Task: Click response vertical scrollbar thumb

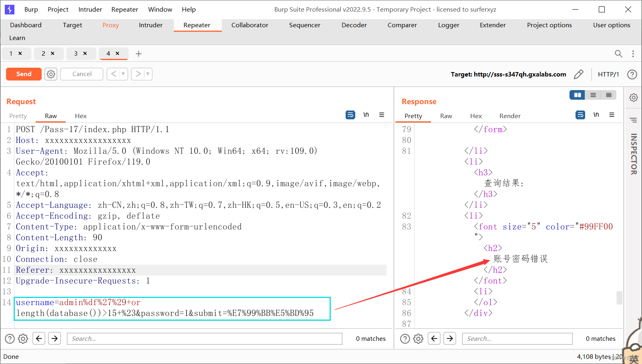Action: pyautogui.click(x=619, y=298)
